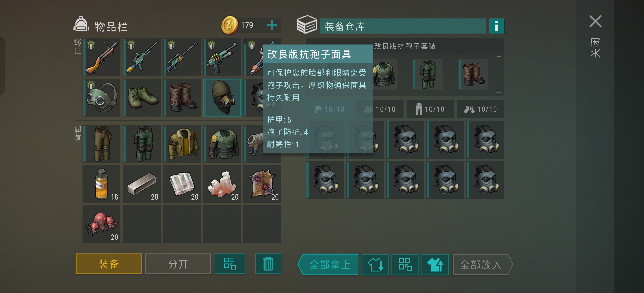Tap the plus icon to add coins
This screenshot has width=644, height=293.
[271, 25]
